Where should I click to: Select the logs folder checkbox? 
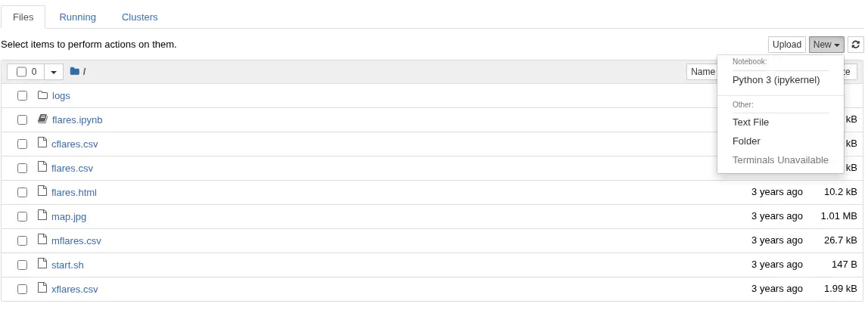coord(22,95)
